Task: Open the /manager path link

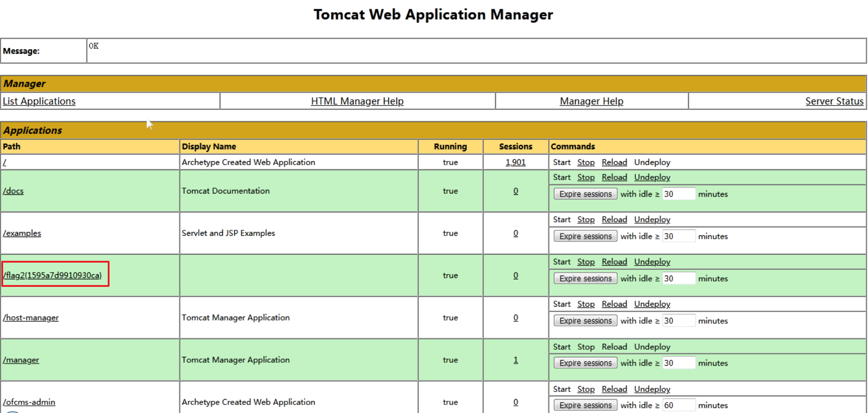Action: point(21,360)
